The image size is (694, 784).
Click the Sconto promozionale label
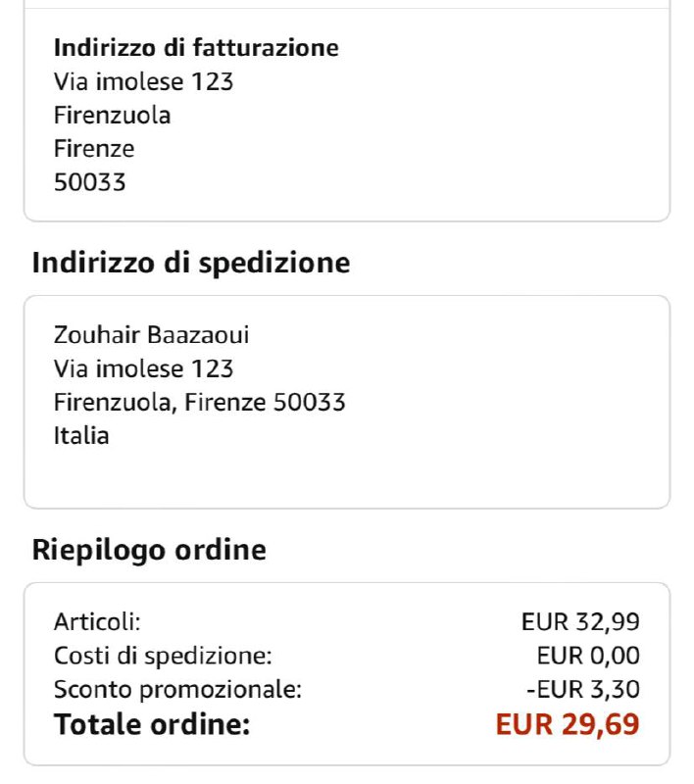177,689
